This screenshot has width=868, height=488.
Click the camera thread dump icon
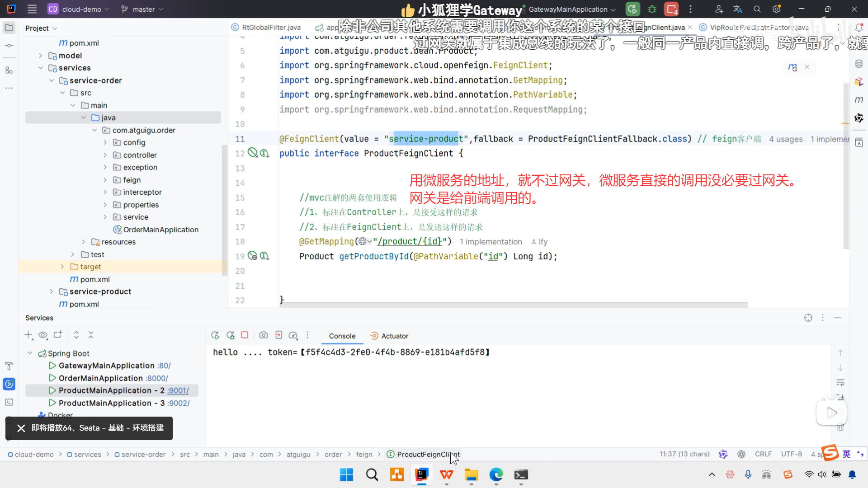(264, 335)
